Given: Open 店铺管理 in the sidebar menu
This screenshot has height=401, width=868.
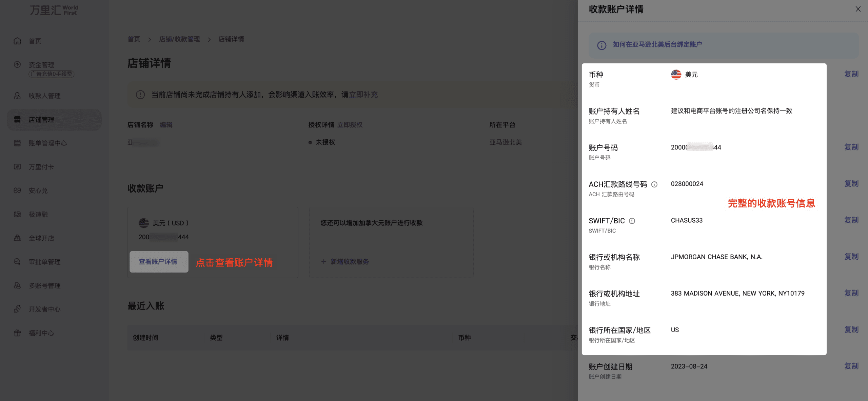Looking at the screenshot, I should click(41, 120).
